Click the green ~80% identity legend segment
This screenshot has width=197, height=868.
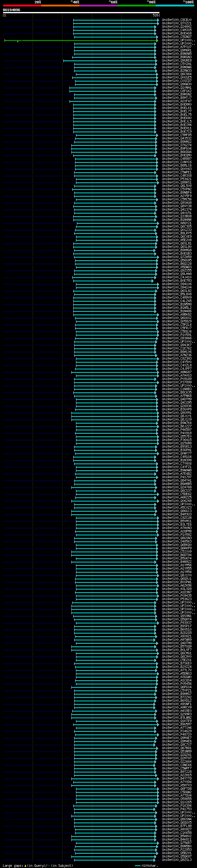click(136, 6)
